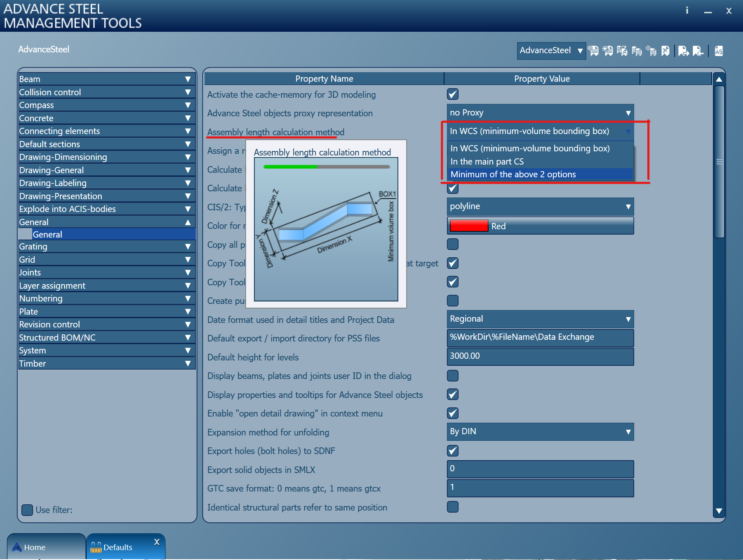Click the 'Advance Steel objects proxy representation' label

(290, 113)
